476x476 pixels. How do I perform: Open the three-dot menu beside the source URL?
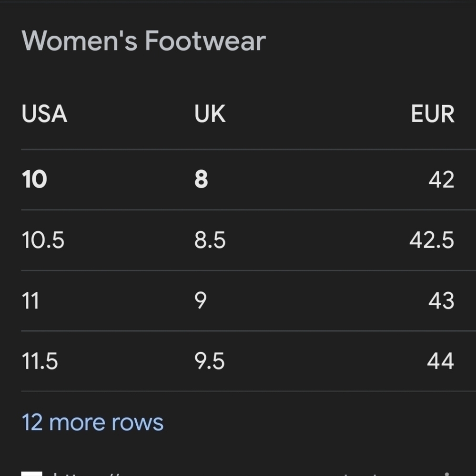point(446,474)
